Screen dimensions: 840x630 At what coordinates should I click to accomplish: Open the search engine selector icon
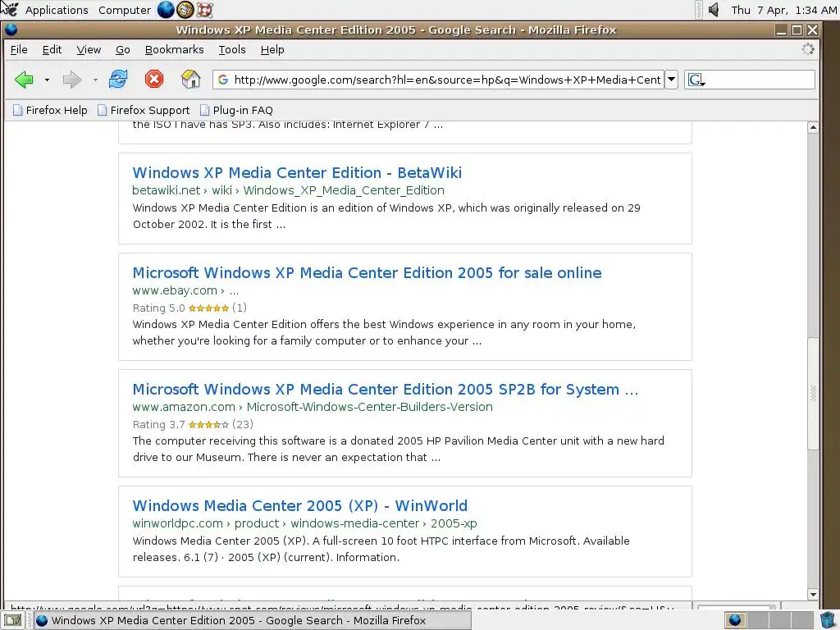[696, 80]
